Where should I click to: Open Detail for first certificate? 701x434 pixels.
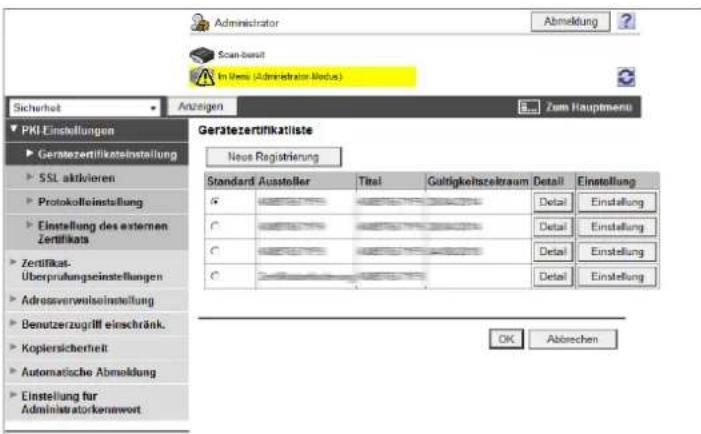(x=553, y=202)
